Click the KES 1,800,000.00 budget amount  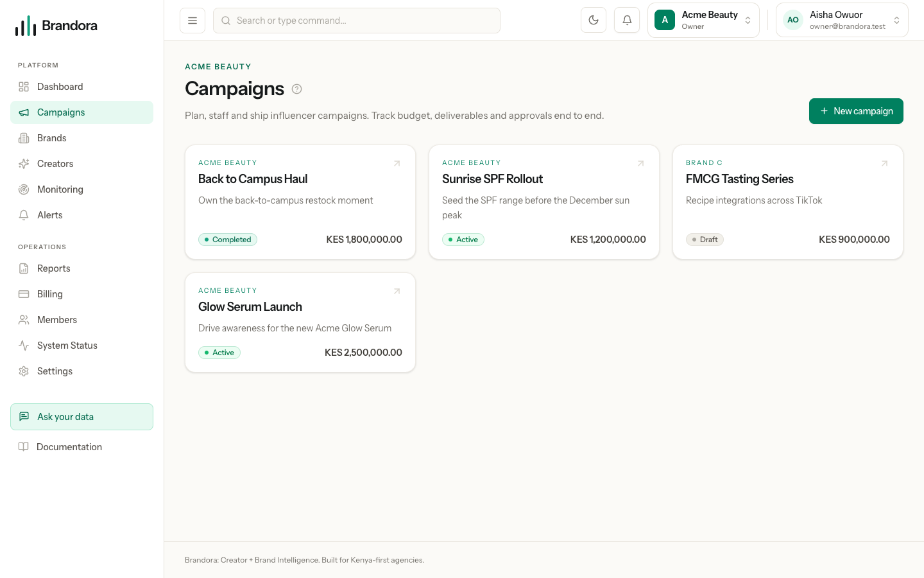pos(364,240)
